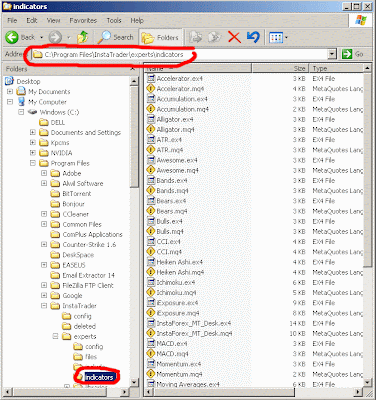Click the ATR.mq4 file icon
The height and width of the screenshot is (400, 376).
(x=151, y=150)
